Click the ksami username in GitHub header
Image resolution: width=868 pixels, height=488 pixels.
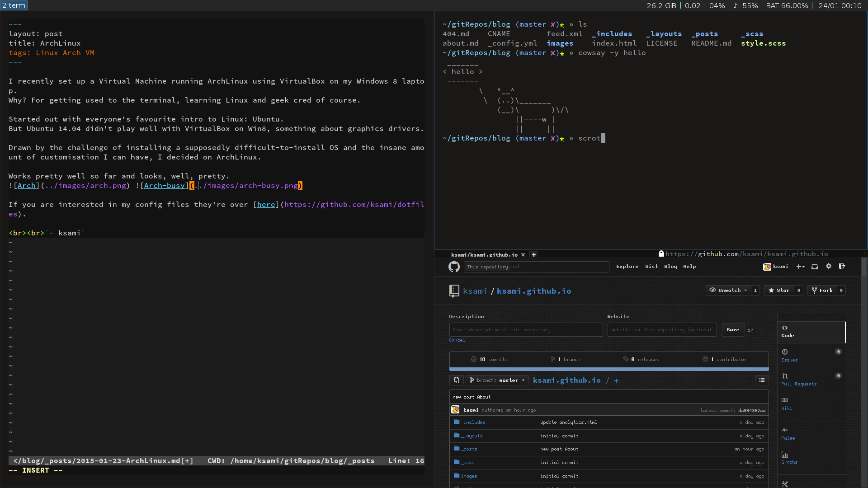(x=780, y=267)
